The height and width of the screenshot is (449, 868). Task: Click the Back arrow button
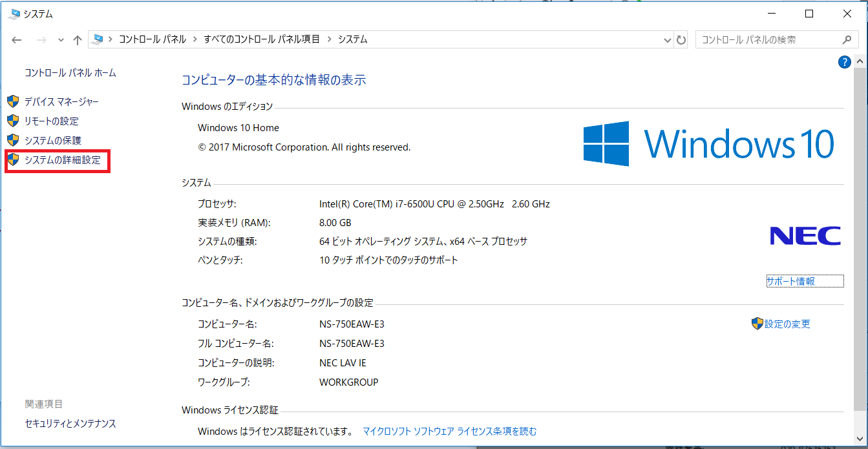[x=17, y=39]
